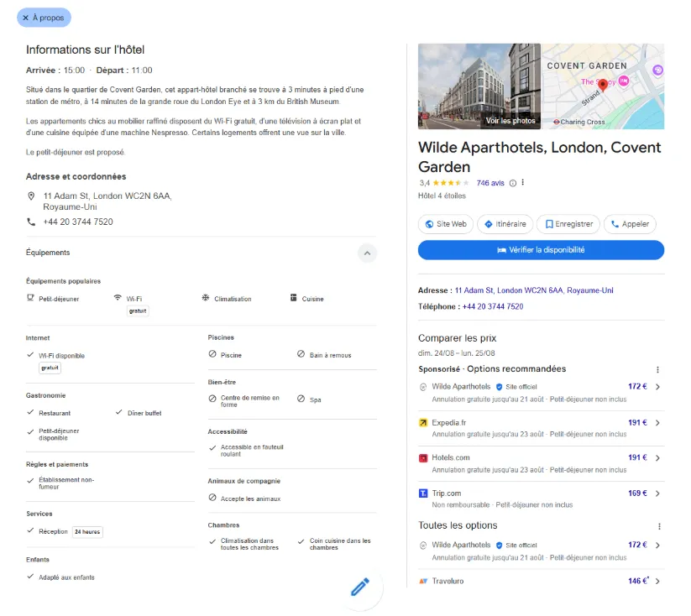This screenshot has width=691, height=616.
Task: Open sponsored Wilde Aparthotels 172 € offer
Action: (x=541, y=392)
